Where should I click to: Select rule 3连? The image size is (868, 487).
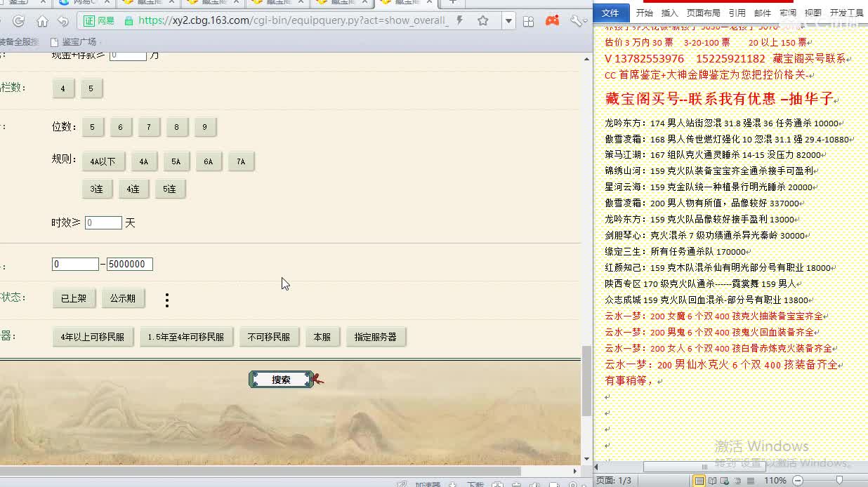click(x=97, y=189)
